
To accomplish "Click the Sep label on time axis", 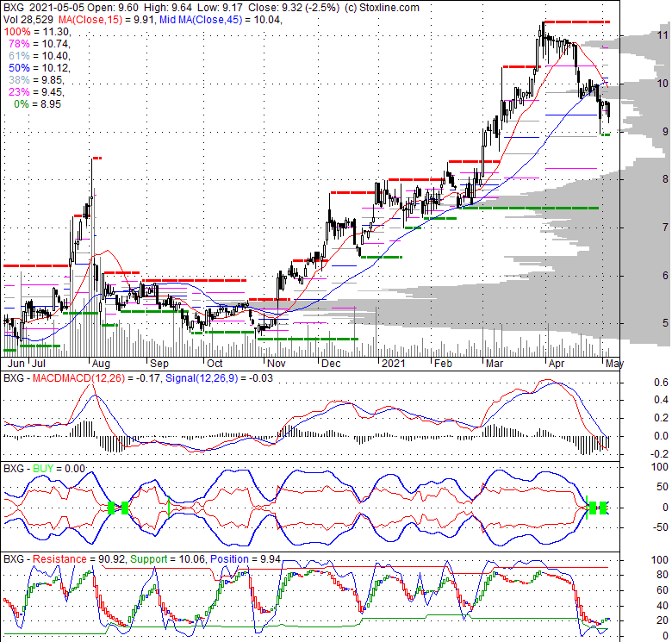I will pyautogui.click(x=159, y=364).
